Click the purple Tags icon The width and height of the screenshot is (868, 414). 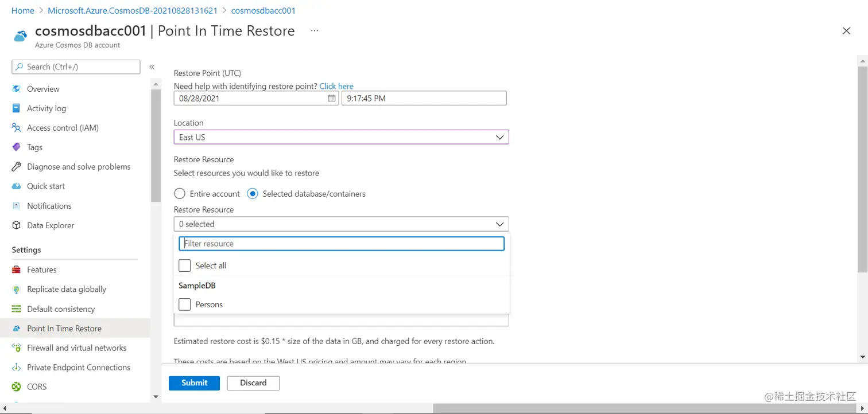[17, 147]
